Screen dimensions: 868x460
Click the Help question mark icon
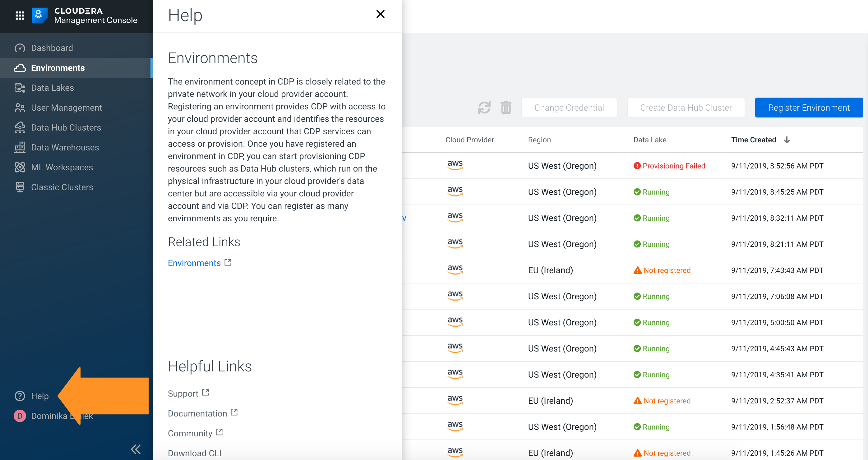(20, 396)
